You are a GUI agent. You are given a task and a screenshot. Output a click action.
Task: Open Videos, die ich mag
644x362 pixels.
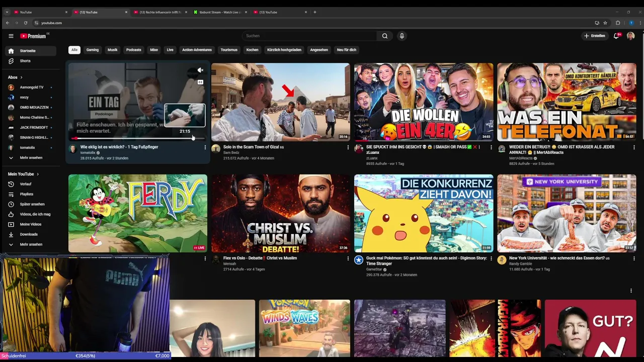31,214
